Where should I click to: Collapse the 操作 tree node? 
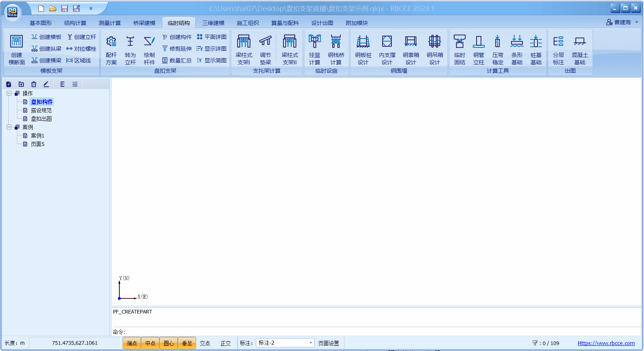point(8,93)
